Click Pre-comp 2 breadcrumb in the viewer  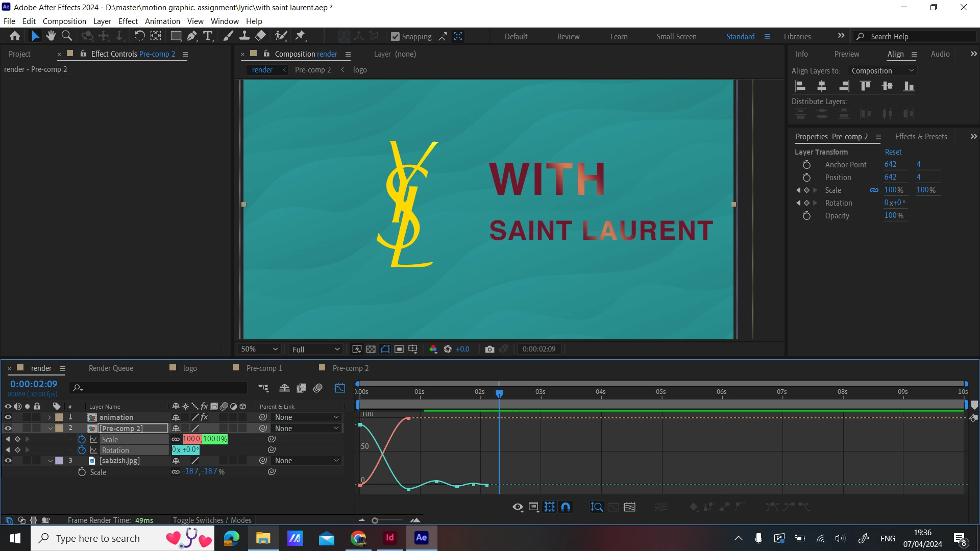point(313,69)
